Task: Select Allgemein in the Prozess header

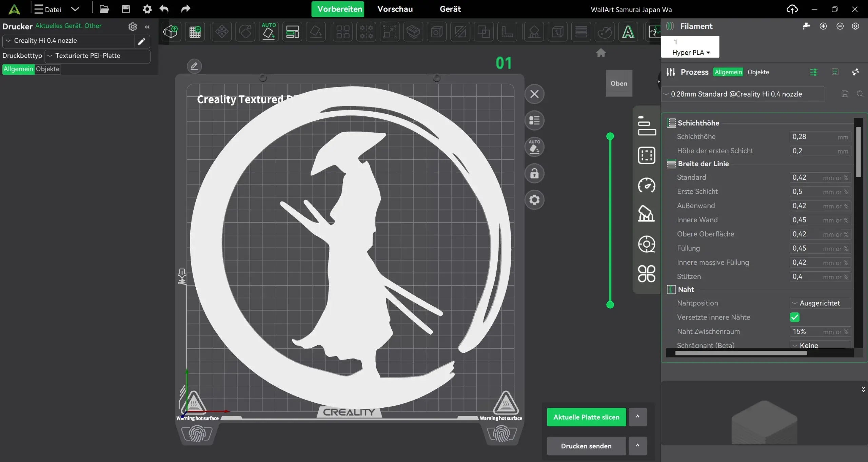Action: pos(728,72)
